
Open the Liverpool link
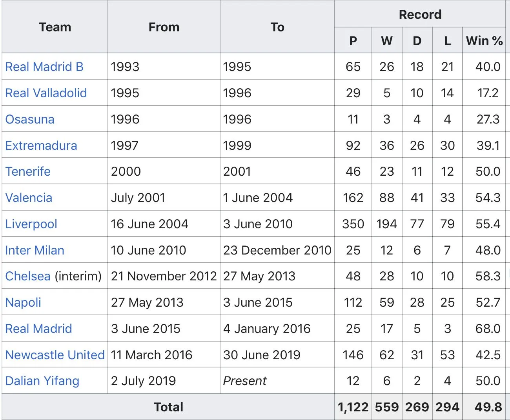click(x=31, y=224)
